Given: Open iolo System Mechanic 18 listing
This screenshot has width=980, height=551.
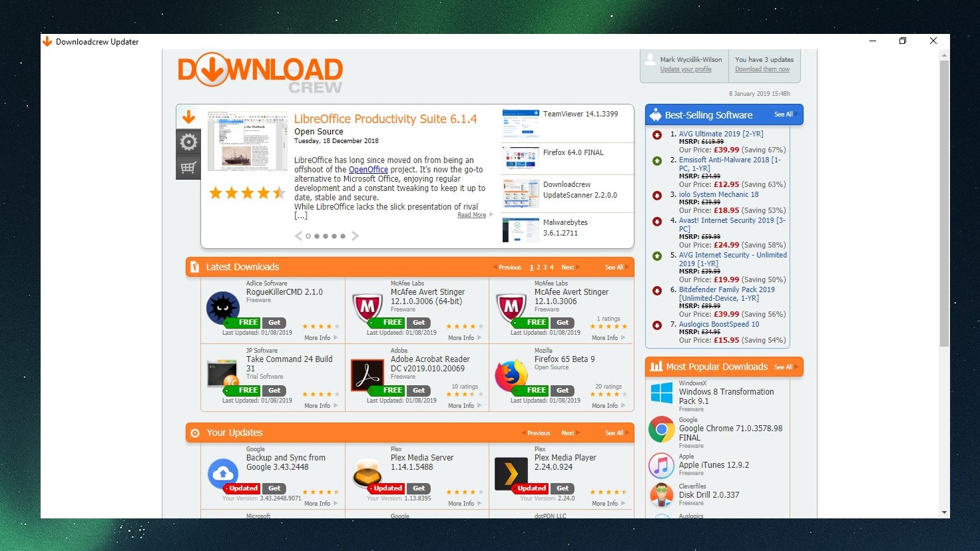Looking at the screenshot, I should click(x=718, y=195).
